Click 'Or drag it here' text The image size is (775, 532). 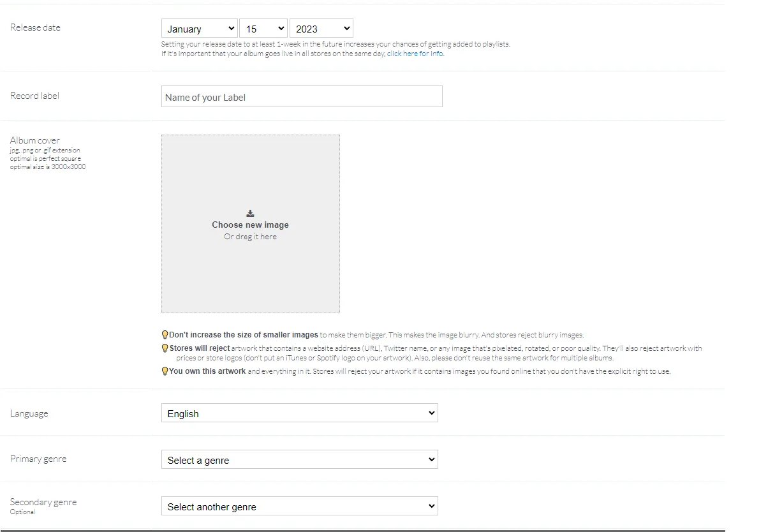(x=250, y=237)
